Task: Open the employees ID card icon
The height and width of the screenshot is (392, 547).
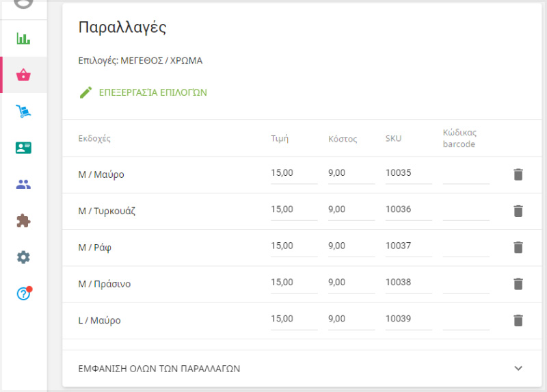Action: pos(23,148)
